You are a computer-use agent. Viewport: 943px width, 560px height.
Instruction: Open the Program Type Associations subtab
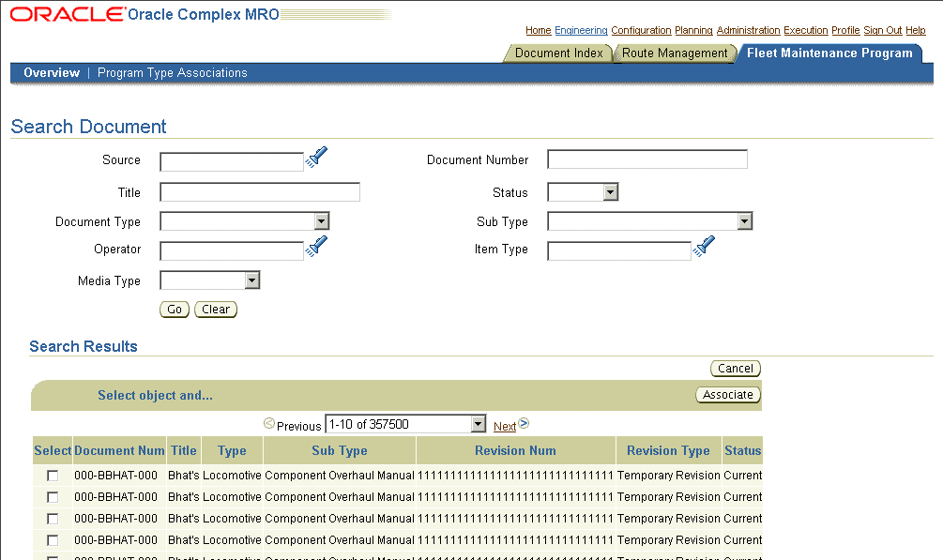[x=172, y=73]
